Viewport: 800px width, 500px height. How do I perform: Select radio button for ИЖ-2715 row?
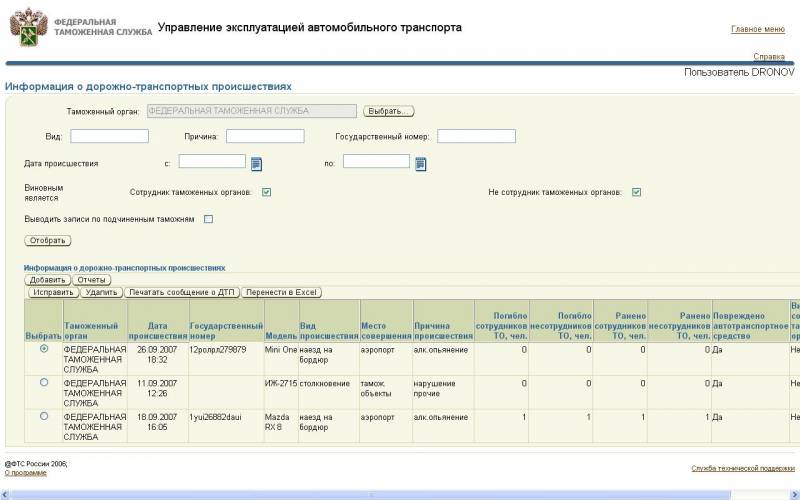pos(44,382)
